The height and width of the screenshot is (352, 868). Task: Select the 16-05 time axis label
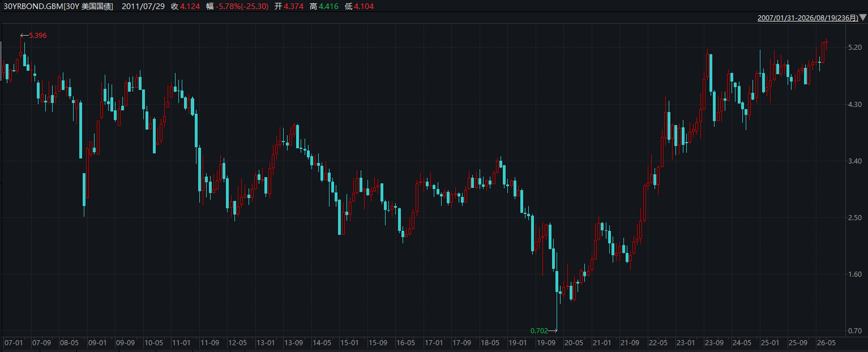pyautogui.click(x=405, y=343)
